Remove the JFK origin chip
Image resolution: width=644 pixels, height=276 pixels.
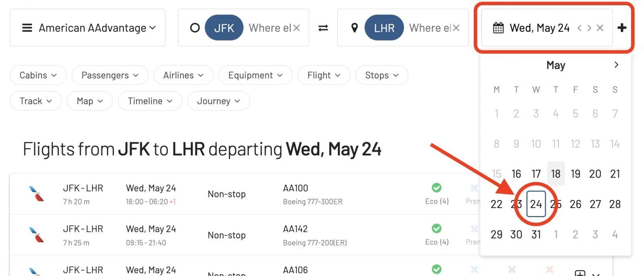pyautogui.click(x=224, y=28)
